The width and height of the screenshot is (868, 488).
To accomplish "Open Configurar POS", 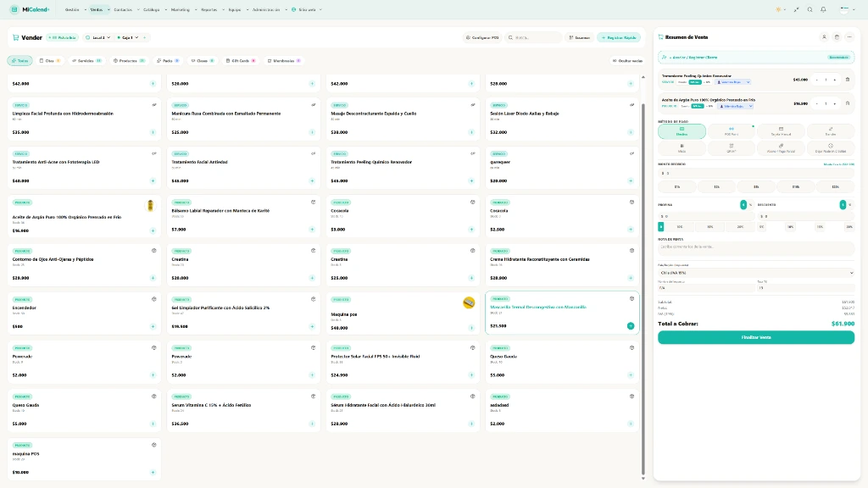I will [x=481, y=37].
